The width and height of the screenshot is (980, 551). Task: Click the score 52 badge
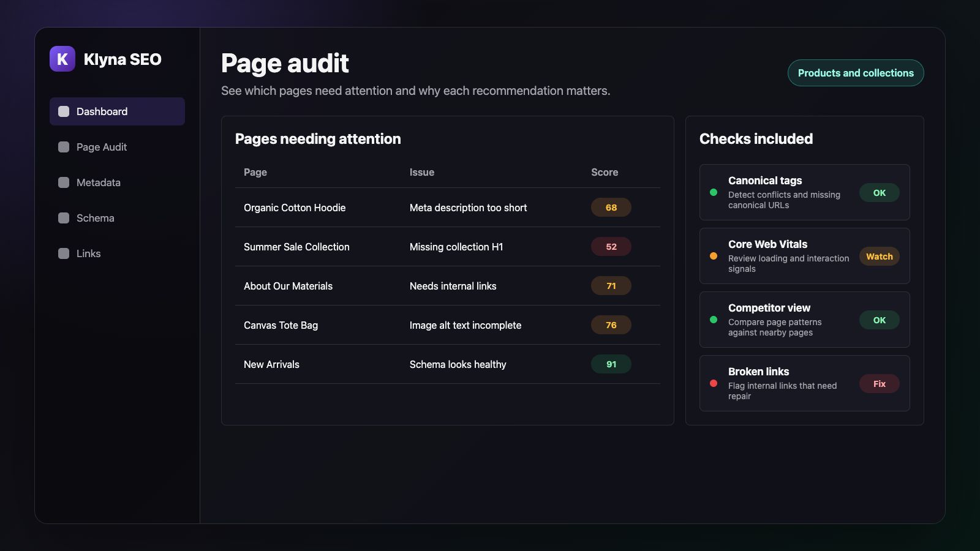pyautogui.click(x=611, y=247)
